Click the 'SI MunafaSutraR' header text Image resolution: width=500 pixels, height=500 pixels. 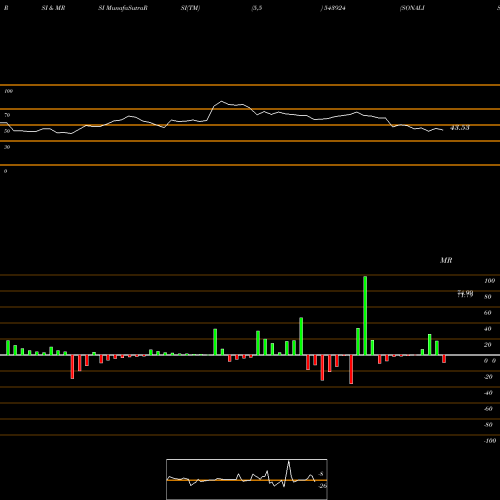click(123, 8)
